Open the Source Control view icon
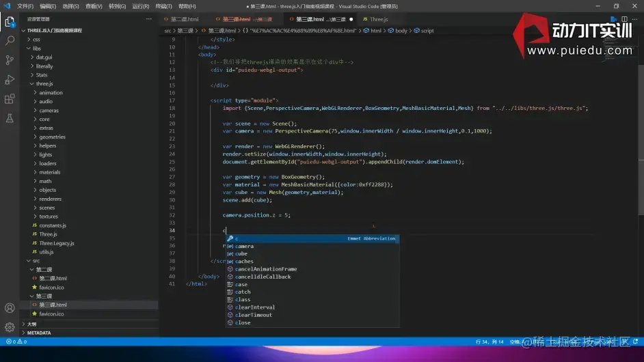 tap(10, 60)
